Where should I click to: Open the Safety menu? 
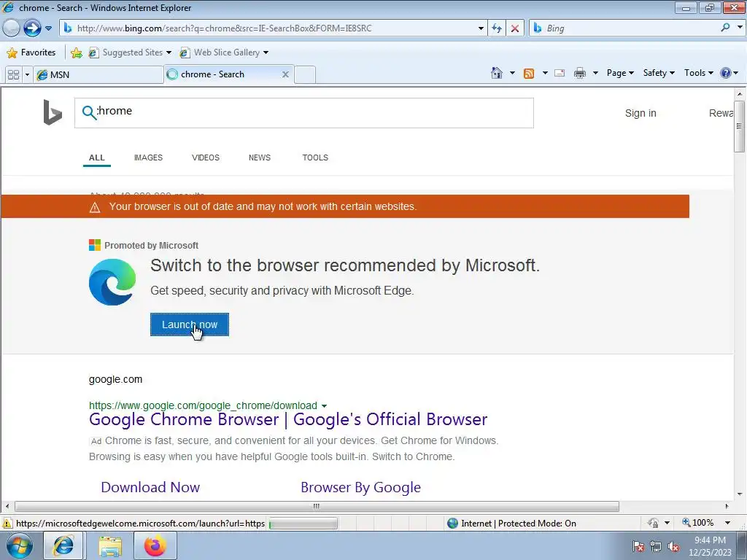click(659, 73)
